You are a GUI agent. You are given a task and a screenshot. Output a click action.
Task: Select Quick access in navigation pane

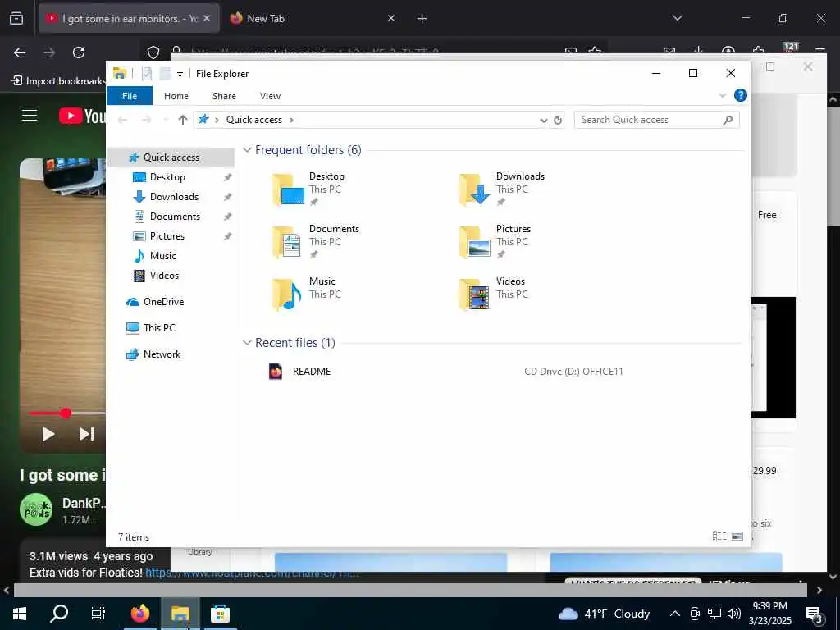point(171,157)
